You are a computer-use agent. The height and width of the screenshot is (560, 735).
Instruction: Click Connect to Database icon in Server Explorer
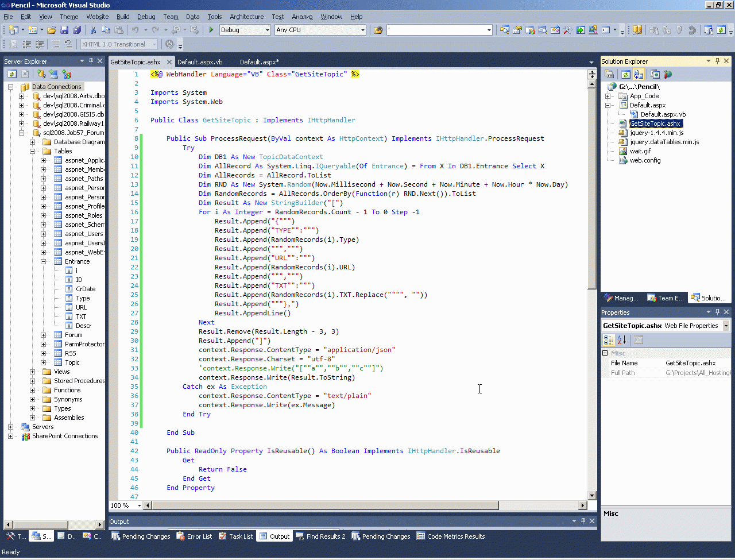click(x=41, y=74)
